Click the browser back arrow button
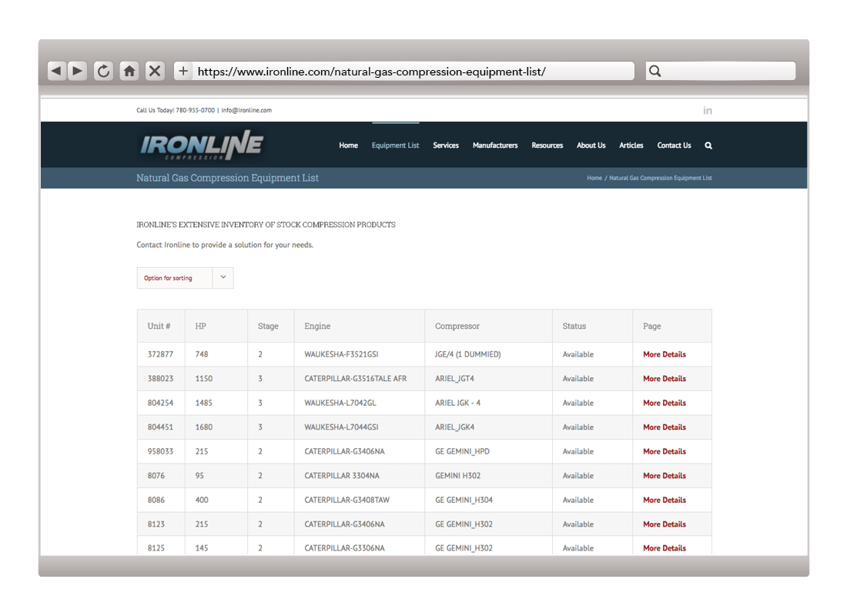 tap(56, 71)
